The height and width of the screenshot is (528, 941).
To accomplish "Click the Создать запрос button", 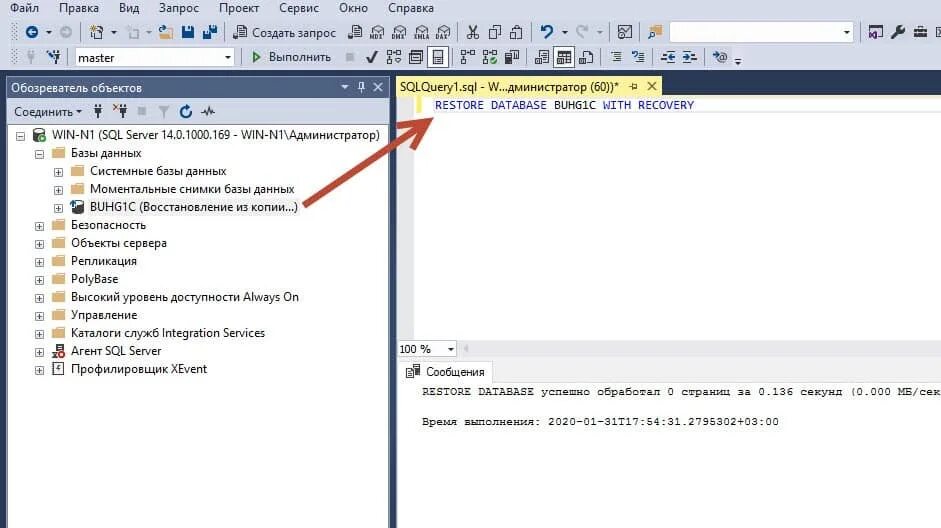I will click(x=284, y=32).
